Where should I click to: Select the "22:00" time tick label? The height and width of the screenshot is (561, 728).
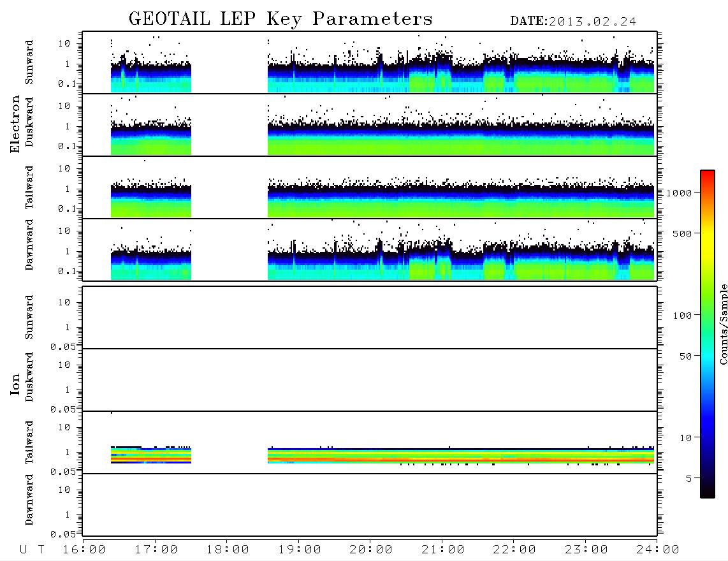[514, 550]
